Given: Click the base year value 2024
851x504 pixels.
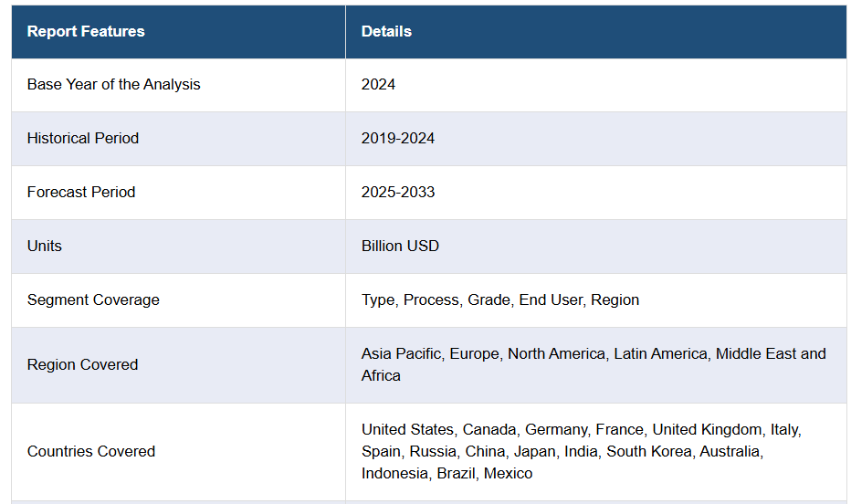Looking at the screenshot, I should (378, 84).
